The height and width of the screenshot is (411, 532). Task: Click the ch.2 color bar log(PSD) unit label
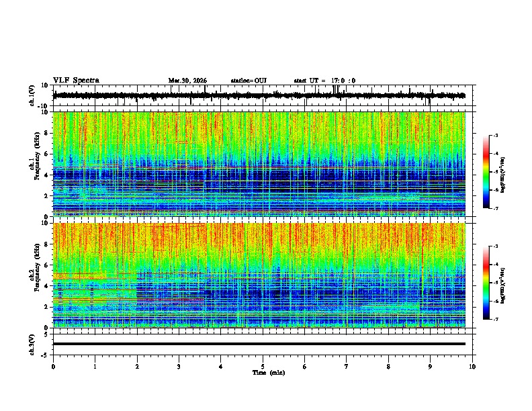[x=503, y=285]
